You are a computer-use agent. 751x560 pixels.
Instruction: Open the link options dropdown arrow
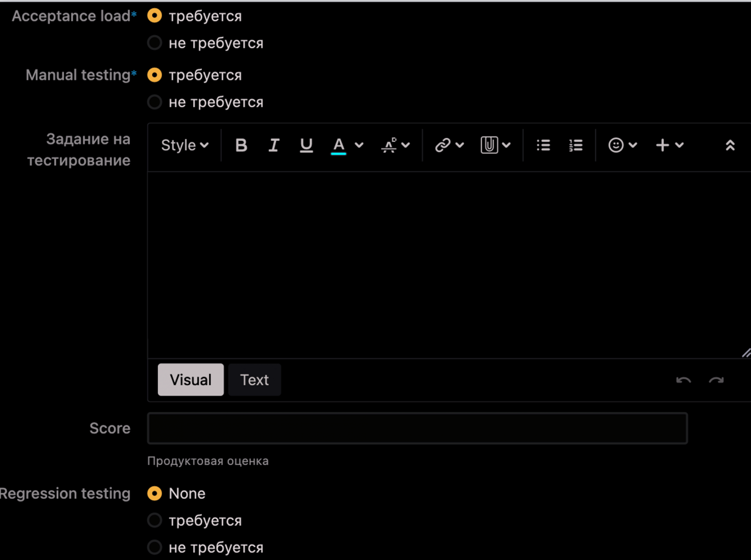tap(460, 145)
